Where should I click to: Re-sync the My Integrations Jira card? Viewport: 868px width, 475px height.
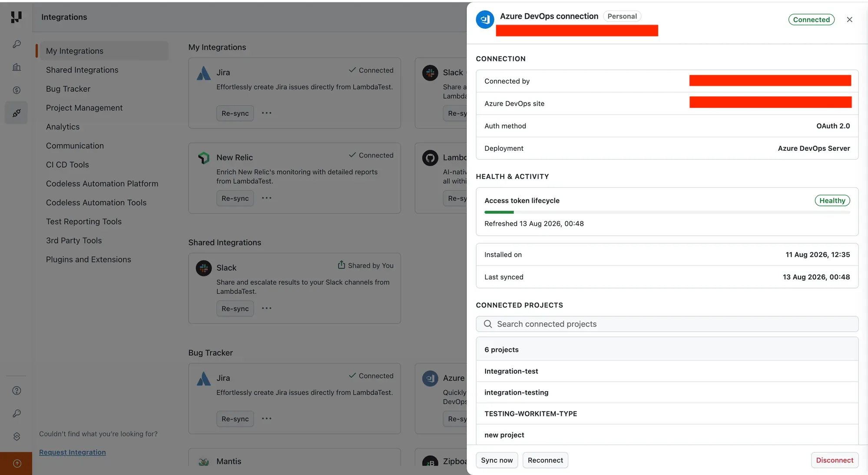point(235,113)
